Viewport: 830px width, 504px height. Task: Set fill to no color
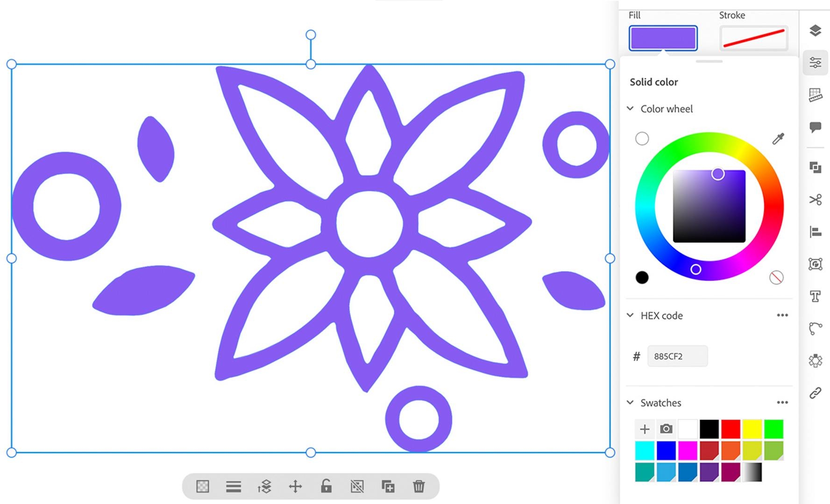775,277
